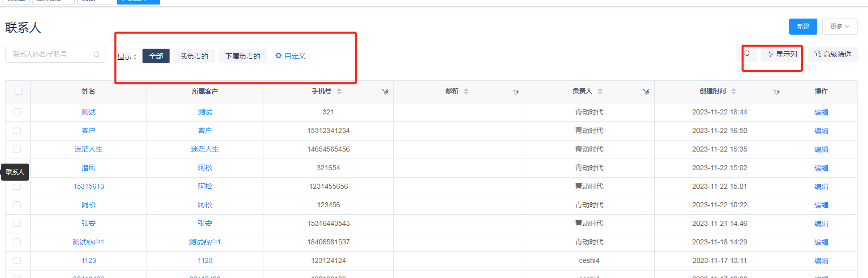Switch to the 我负责的 filter tab

[x=194, y=56]
